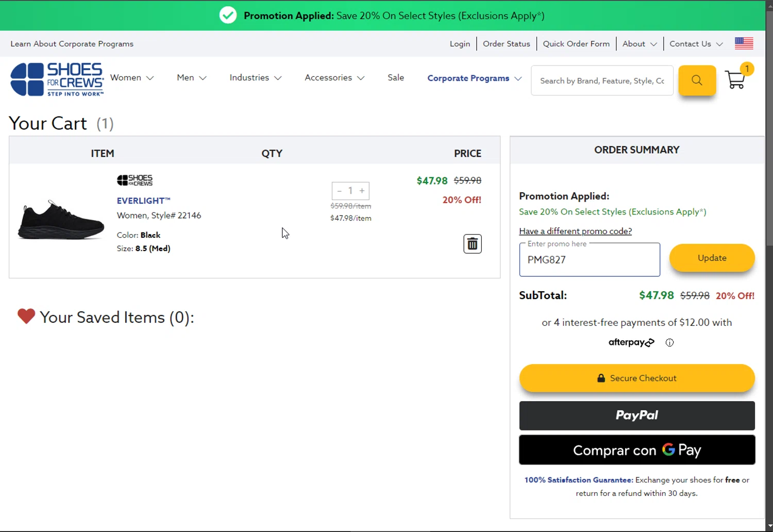Open the Sale page
The width and height of the screenshot is (773, 532).
(x=396, y=77)
